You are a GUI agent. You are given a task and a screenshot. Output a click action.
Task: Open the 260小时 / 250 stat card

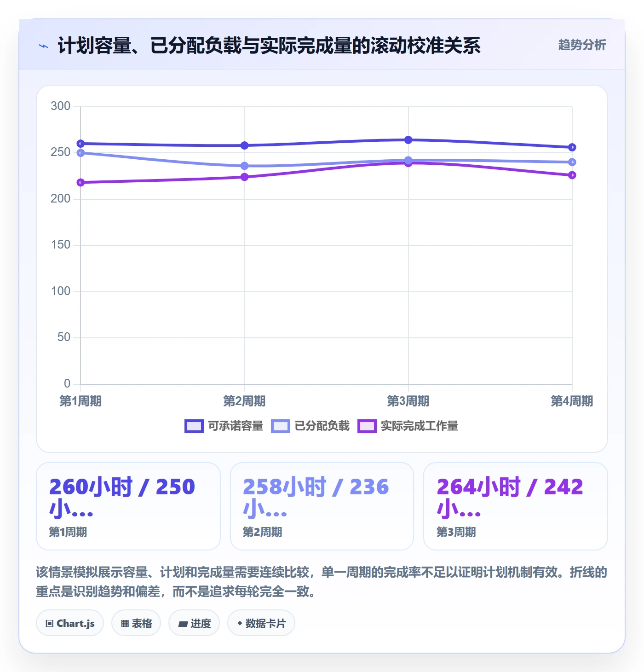click(128, 506)
